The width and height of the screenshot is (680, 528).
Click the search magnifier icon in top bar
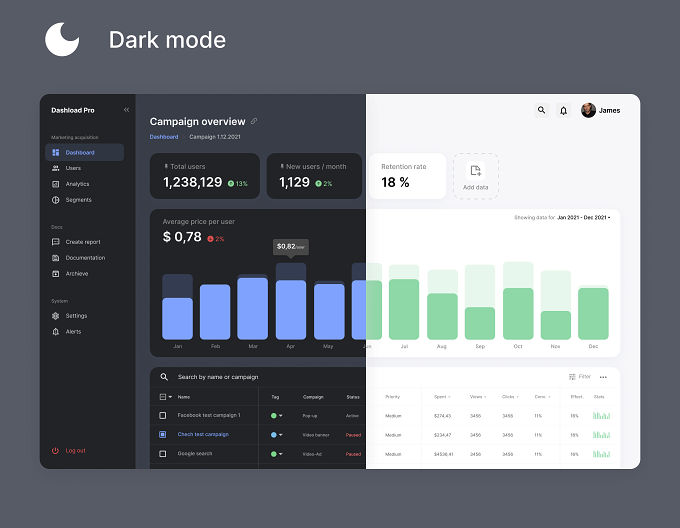541,110
